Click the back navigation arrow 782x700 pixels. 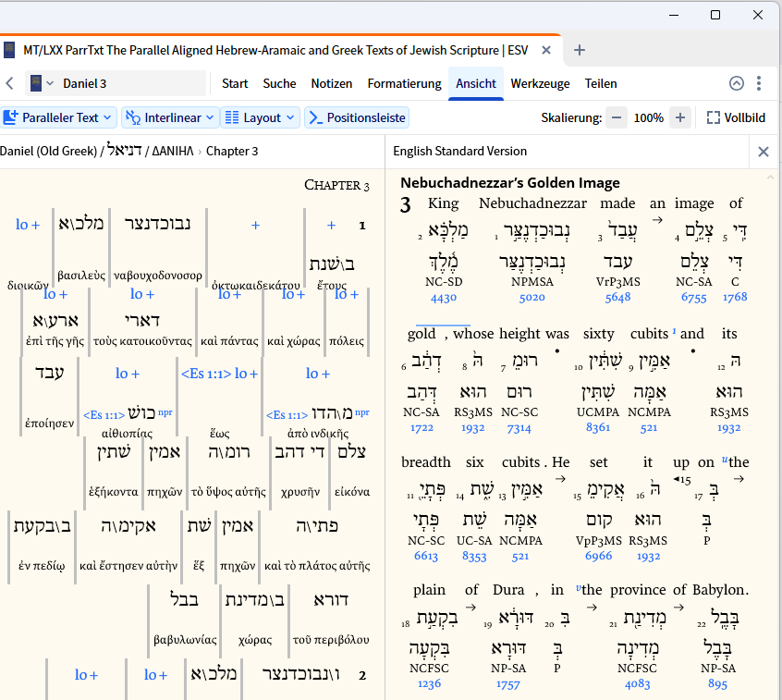point(9,83)
